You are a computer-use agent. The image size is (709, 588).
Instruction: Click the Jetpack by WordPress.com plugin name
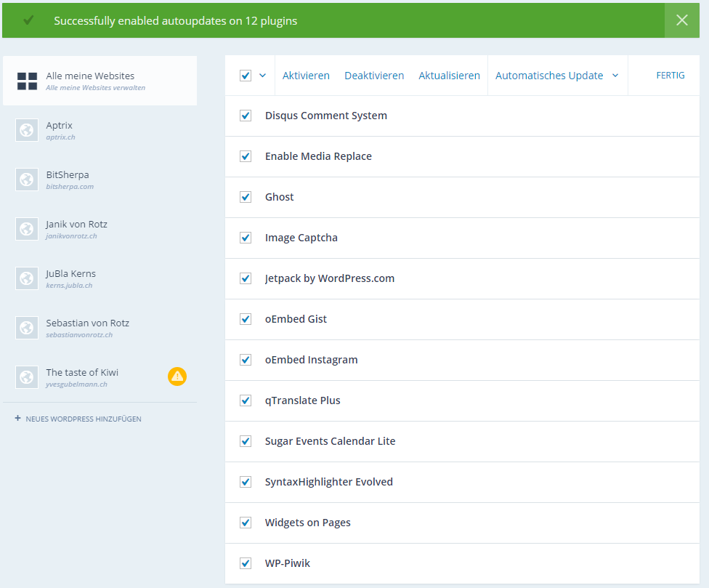point(330,278)
